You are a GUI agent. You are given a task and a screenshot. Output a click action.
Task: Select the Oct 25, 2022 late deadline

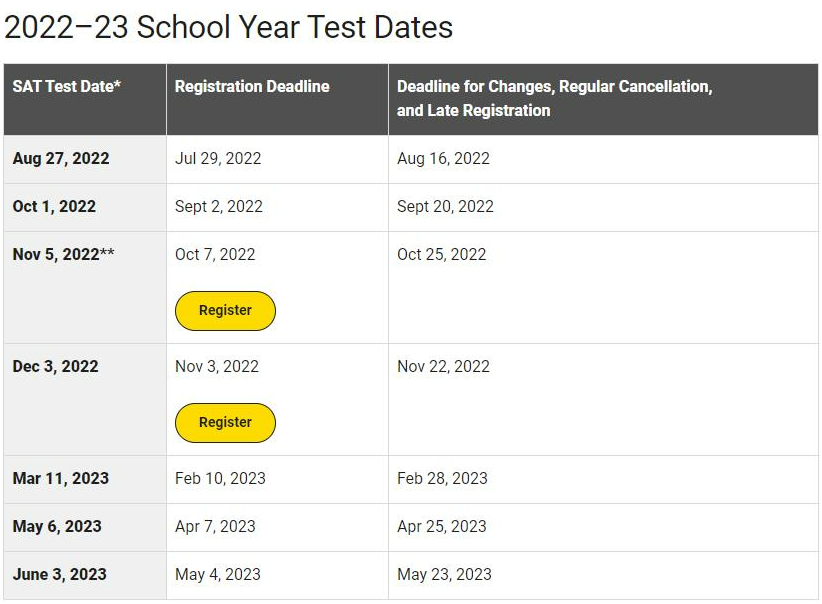441,254
